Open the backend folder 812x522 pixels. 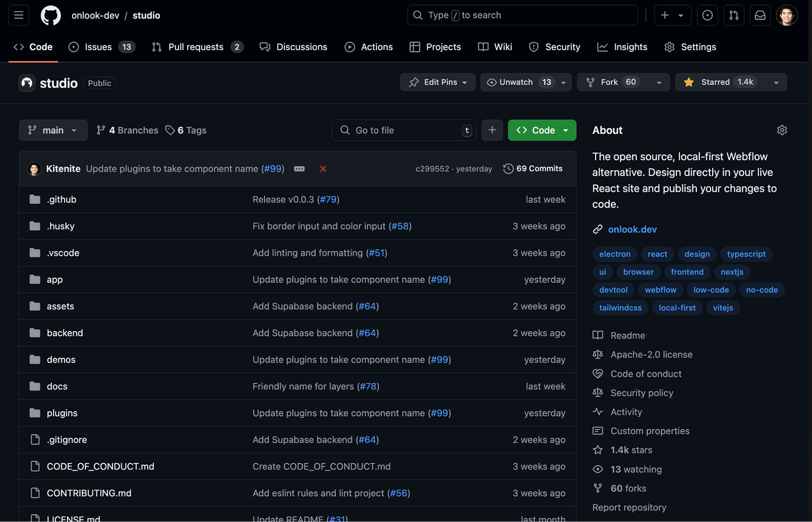pos(65,333)
